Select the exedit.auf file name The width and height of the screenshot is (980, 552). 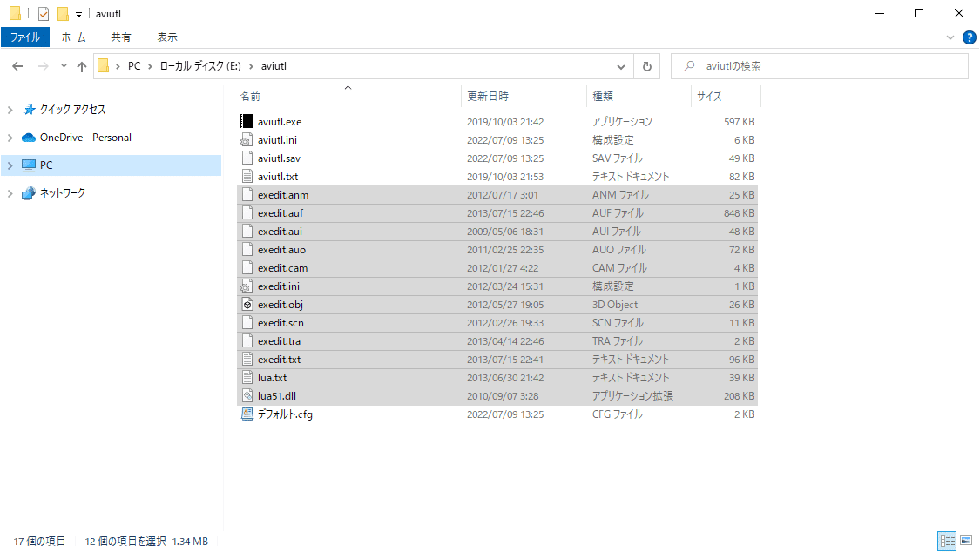tap(280, 213)
